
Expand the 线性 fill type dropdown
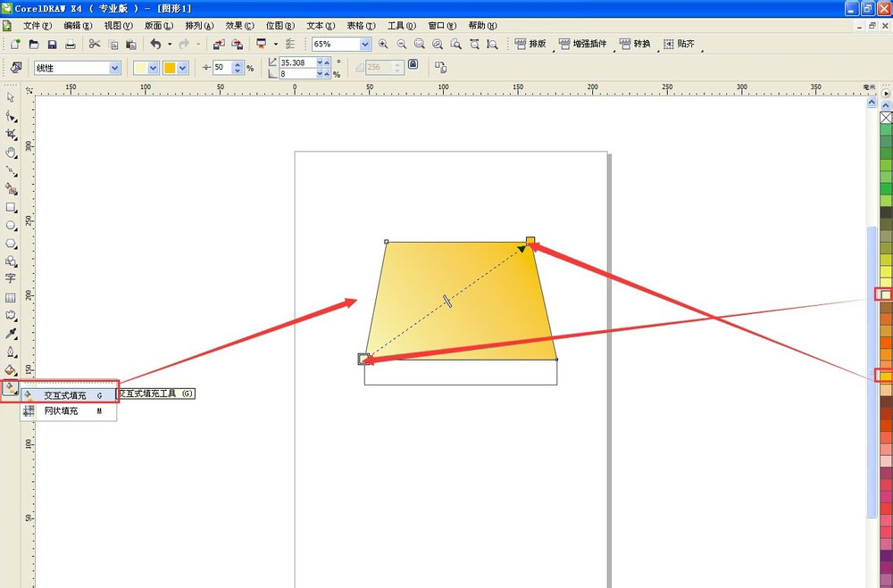pyautogui.click(x=114, y=68)
